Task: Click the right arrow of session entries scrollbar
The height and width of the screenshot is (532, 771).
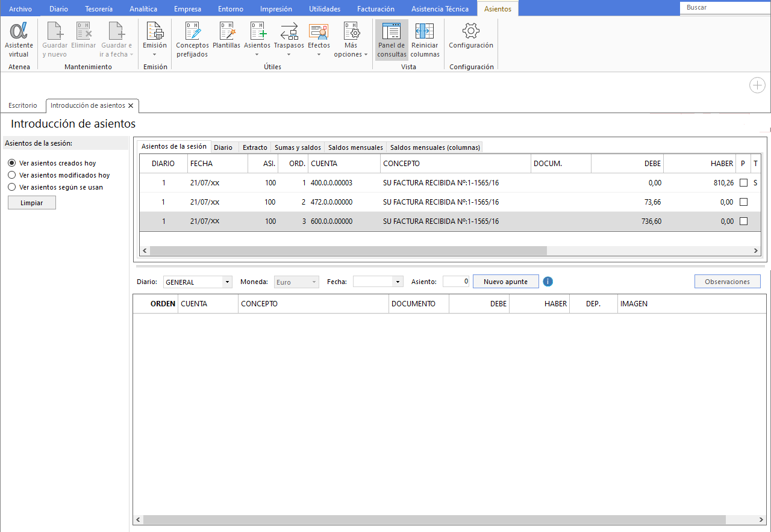Action: [757, 251]
